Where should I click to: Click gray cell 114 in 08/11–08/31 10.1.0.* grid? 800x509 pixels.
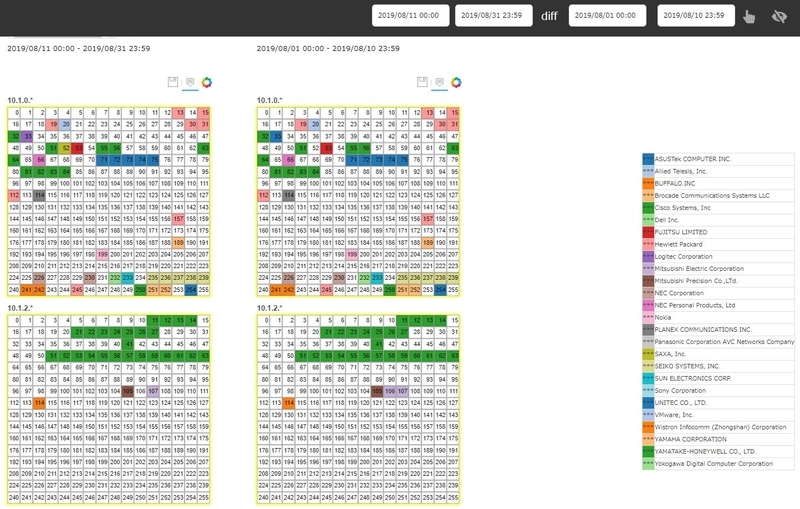39,195
